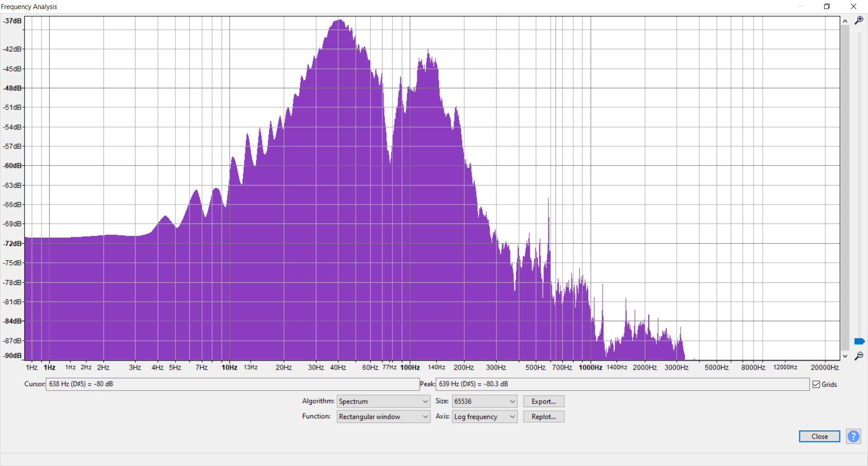Click the Peak readout field
The width and height of the screenshot is (868, 466).
[623, 384]
